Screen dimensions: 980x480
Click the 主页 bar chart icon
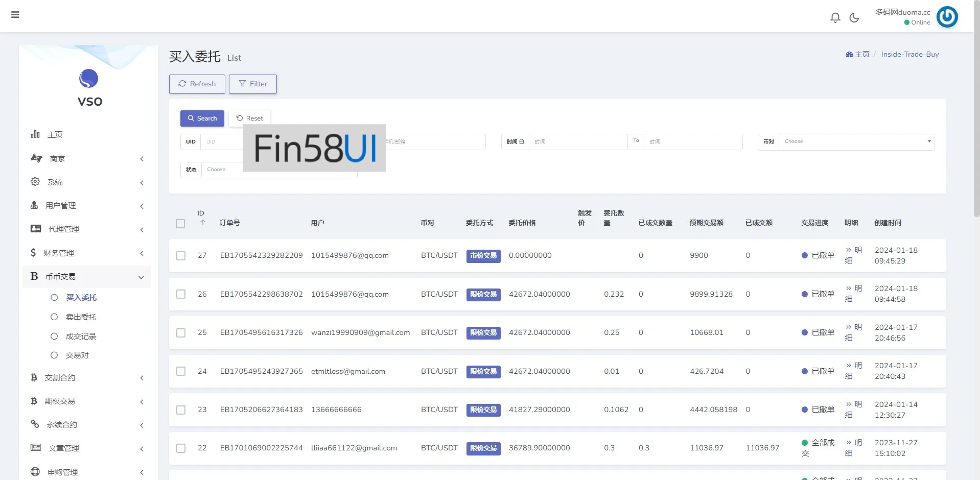(35, 134)
